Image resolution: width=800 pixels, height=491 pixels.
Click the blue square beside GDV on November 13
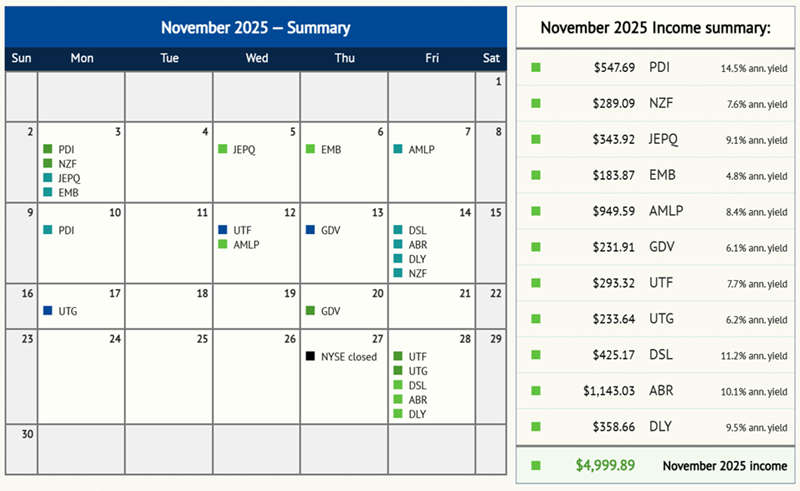[311, 230]
